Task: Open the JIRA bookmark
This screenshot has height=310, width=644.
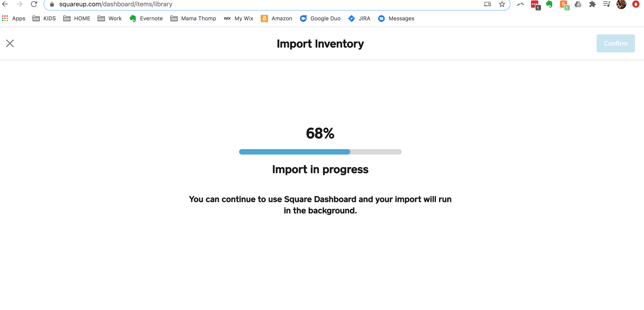Action: (x=359, y=19)
